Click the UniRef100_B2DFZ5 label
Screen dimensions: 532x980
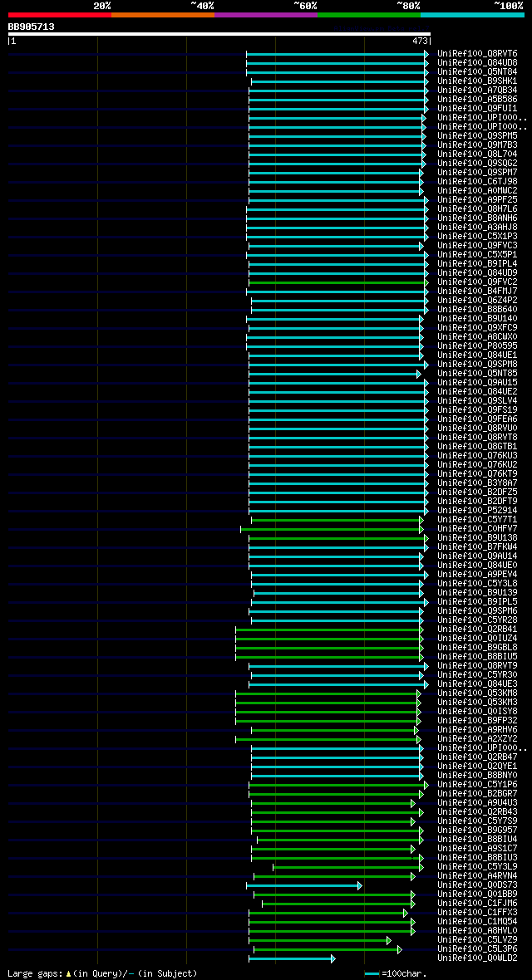pos(477,492)
